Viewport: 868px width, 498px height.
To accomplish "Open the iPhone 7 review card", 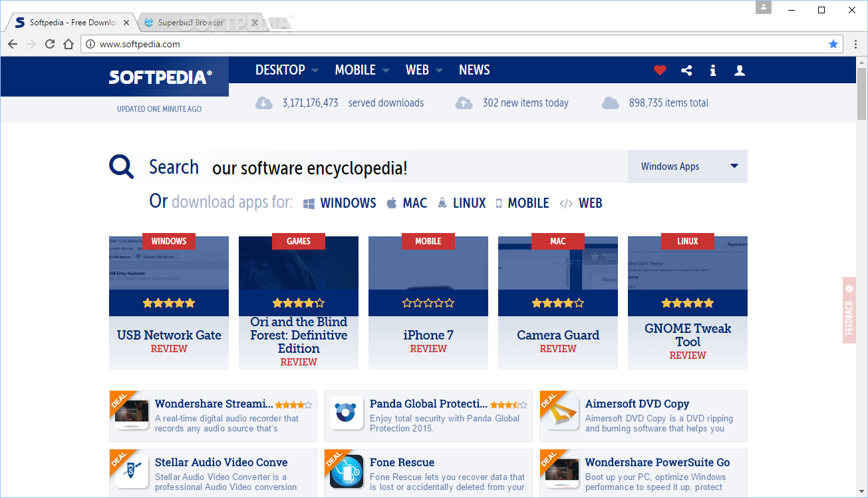I will 428,303.
